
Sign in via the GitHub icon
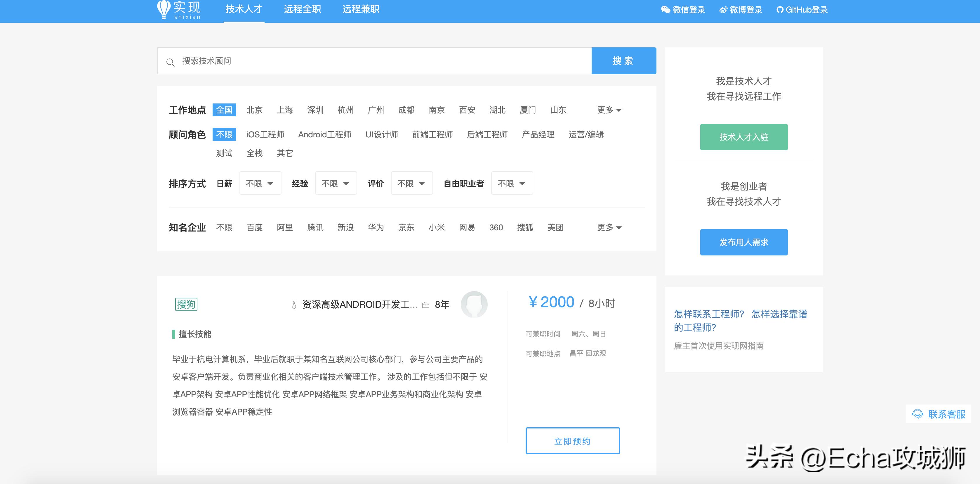coord(779,10)
